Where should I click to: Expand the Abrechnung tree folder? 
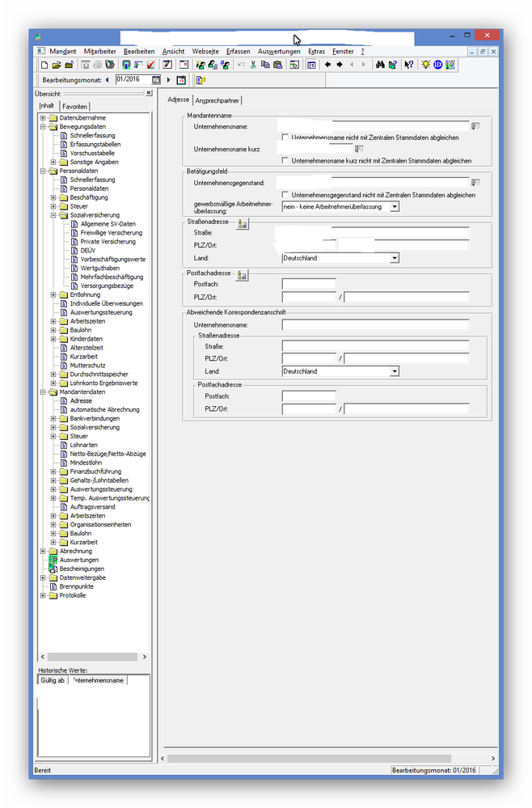43,552
